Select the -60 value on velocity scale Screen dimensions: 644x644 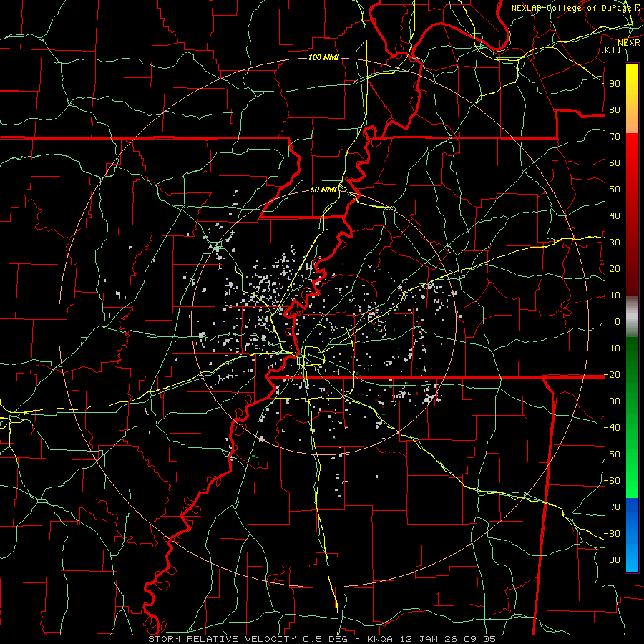(x=612, y=481)
